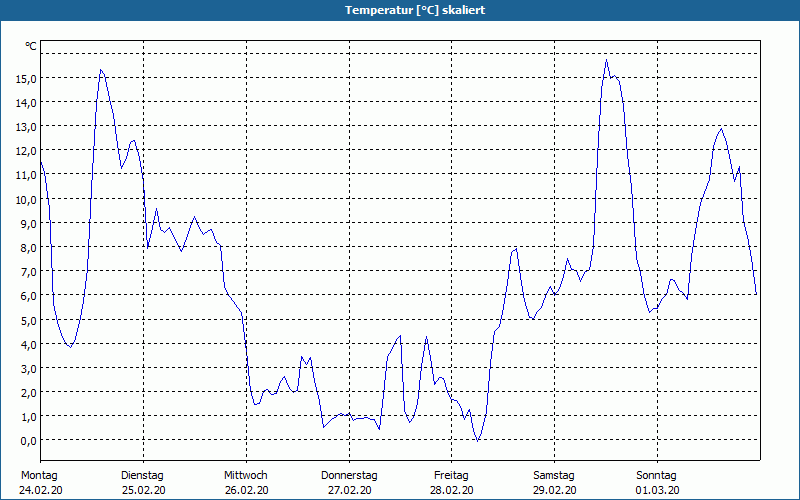The height and width of the screenshot is (500, 800).
Task: Click the date 25.02.20
Action: [x=143, y=490]
